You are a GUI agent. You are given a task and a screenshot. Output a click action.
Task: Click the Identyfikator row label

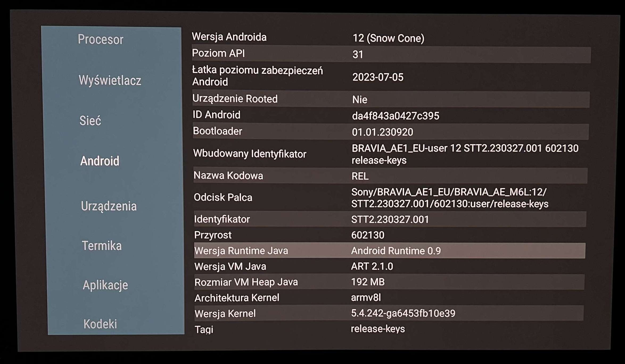point(222,219)
